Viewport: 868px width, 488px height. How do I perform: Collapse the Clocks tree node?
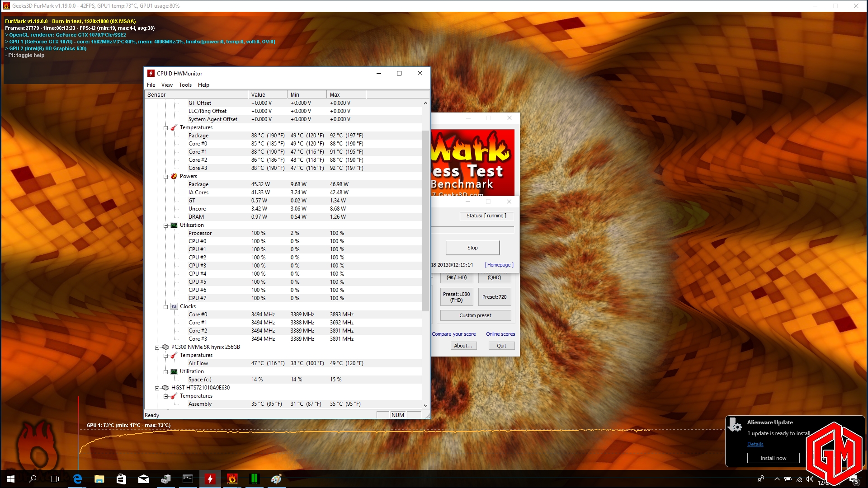(166, 307)
